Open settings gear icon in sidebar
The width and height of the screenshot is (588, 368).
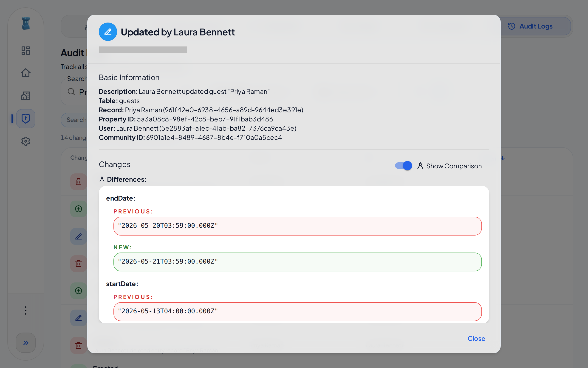tap(25, 141)
